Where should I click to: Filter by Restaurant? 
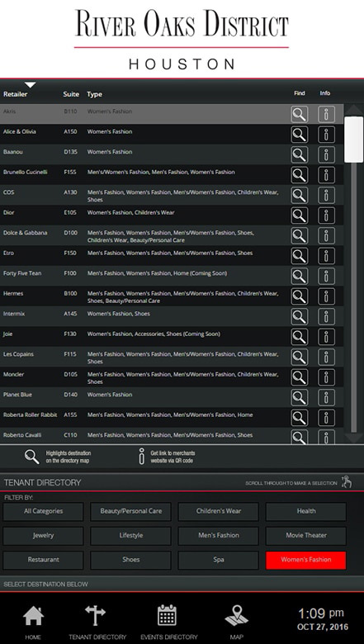(x=43, y=560)
